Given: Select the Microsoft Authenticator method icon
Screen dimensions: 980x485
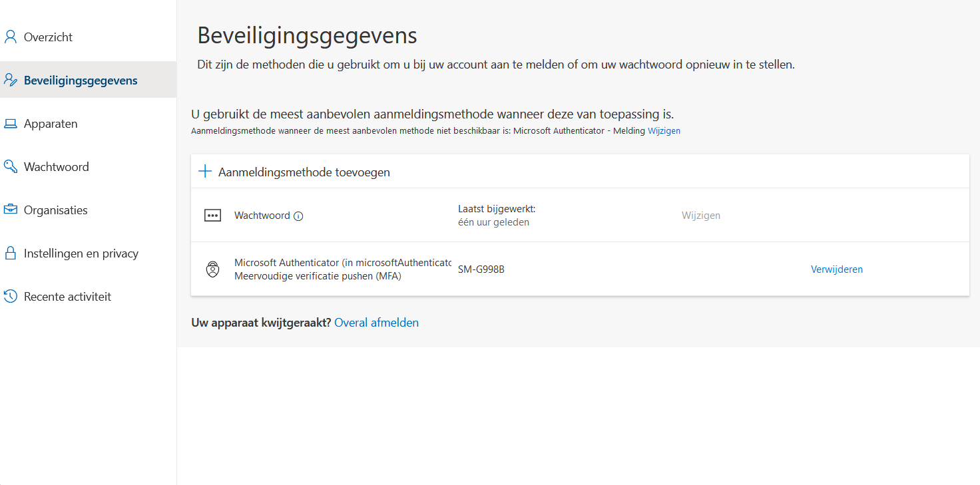Looking at the screenshot, I should [212, 269].
